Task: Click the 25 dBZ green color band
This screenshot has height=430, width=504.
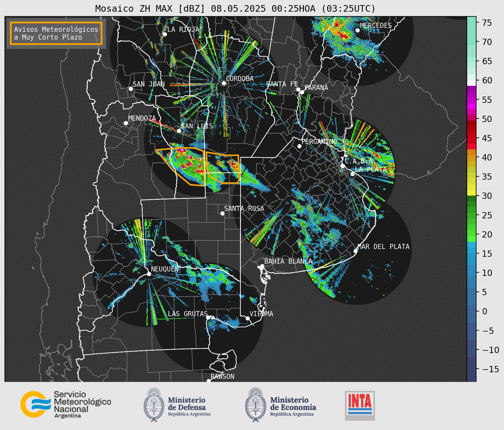Action: point(471,215)
